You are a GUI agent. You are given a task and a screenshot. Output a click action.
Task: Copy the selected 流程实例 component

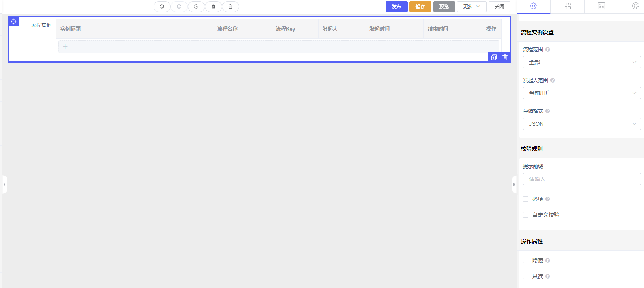coord(494,57)
